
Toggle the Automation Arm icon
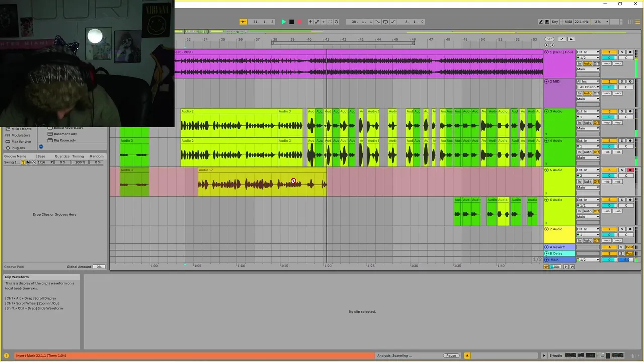tap(317, 22)
